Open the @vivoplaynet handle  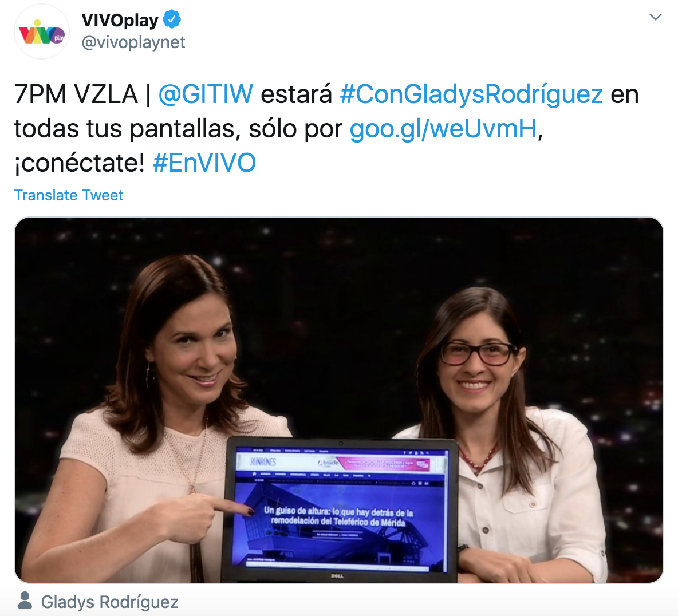pyautogui.click(x=133, y=42)
